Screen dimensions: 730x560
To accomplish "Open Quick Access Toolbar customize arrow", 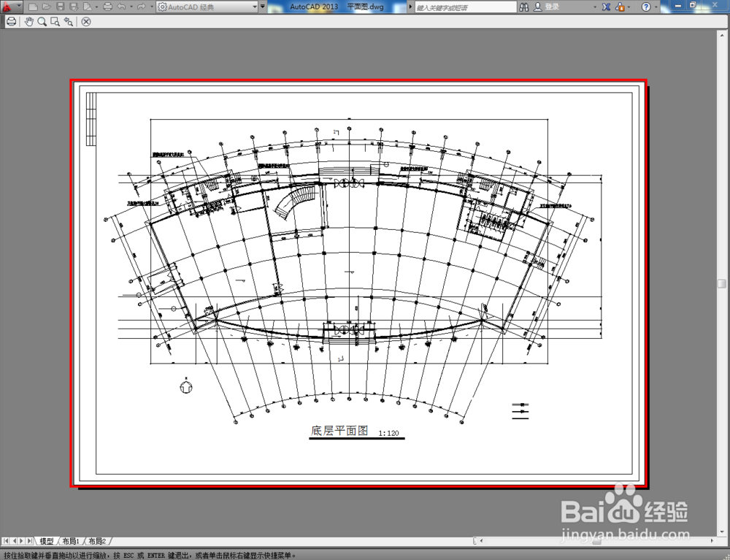I will pyautogui.click(x=263, y=7).
